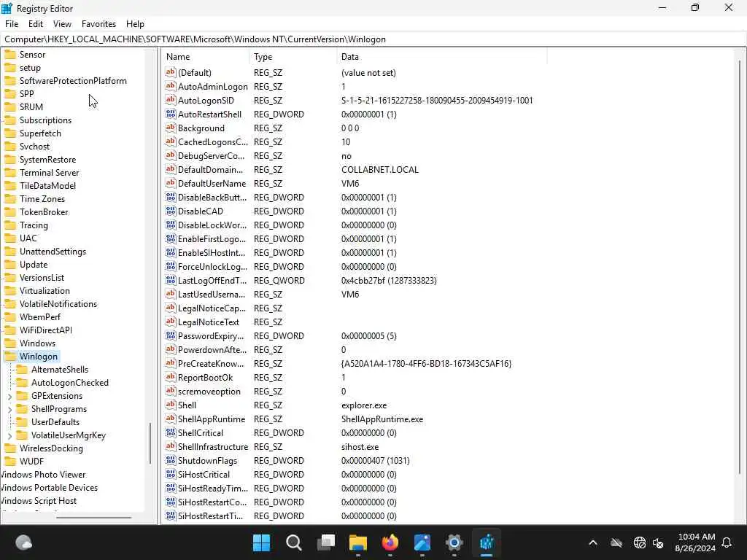The width and height of the screenshot is (747, 560).
Task: Click the explorer.exe data cell
Action: [x=364, y=405]
